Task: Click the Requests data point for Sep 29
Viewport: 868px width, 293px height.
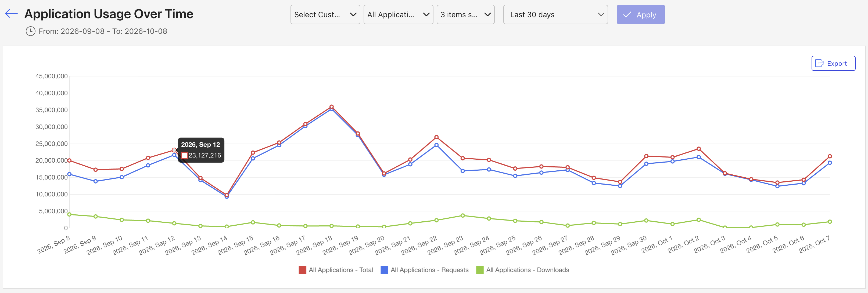Action: point(620,186)
